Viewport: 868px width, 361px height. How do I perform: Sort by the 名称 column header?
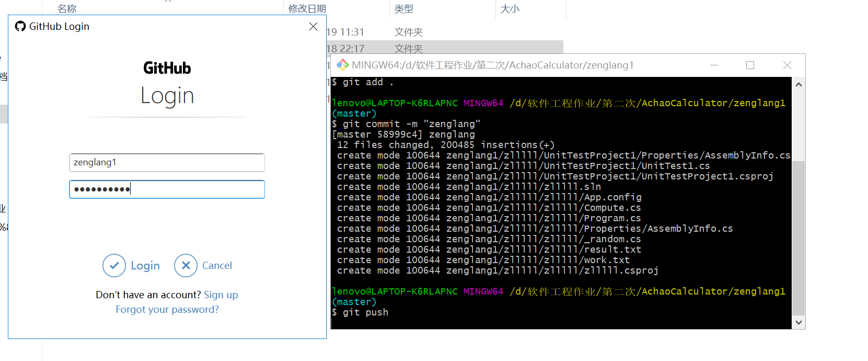pos(67,9)
